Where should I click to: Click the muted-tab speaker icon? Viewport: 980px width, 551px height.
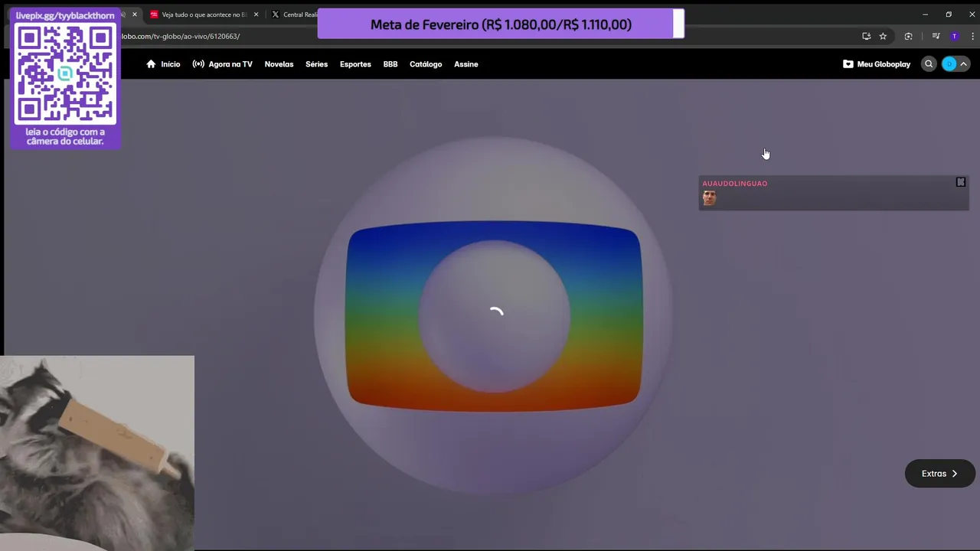(122, 15)
